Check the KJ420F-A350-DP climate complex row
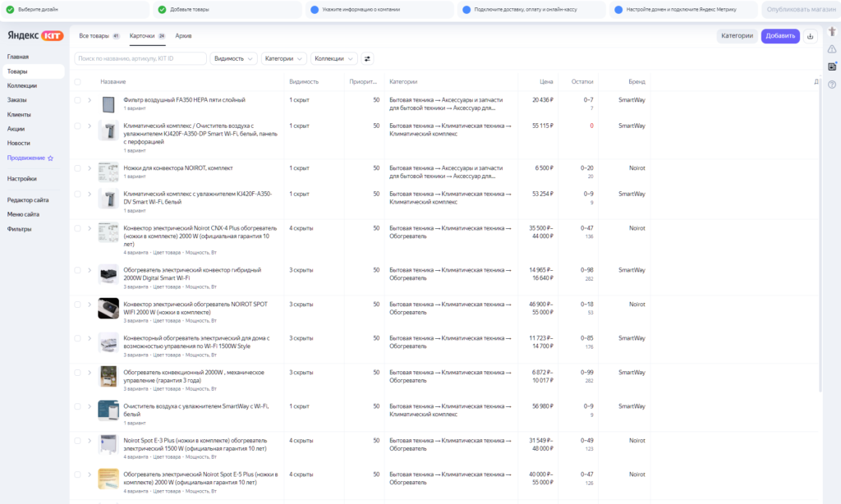841x504 pixels. point(78,126)
